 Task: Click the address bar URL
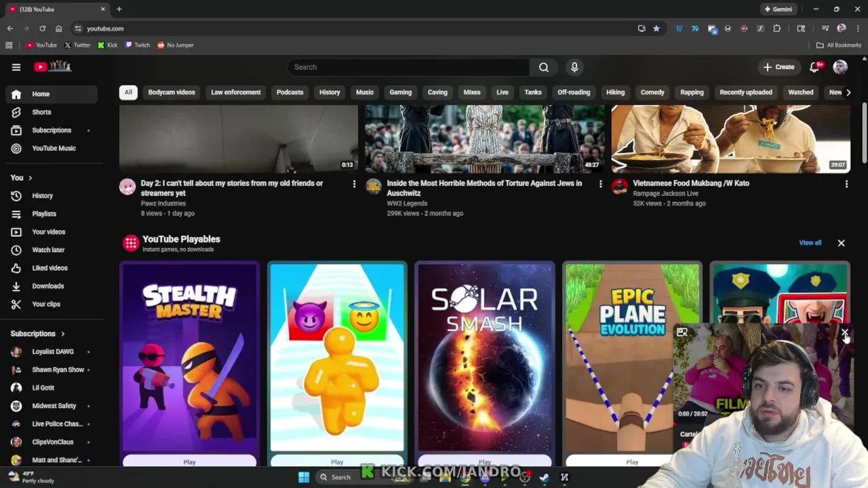105,28
